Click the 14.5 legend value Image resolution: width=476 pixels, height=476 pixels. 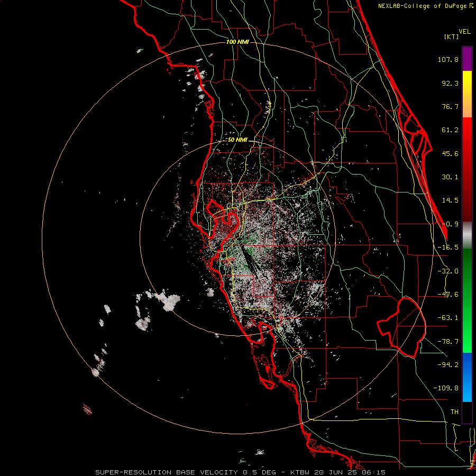[450, 200]
